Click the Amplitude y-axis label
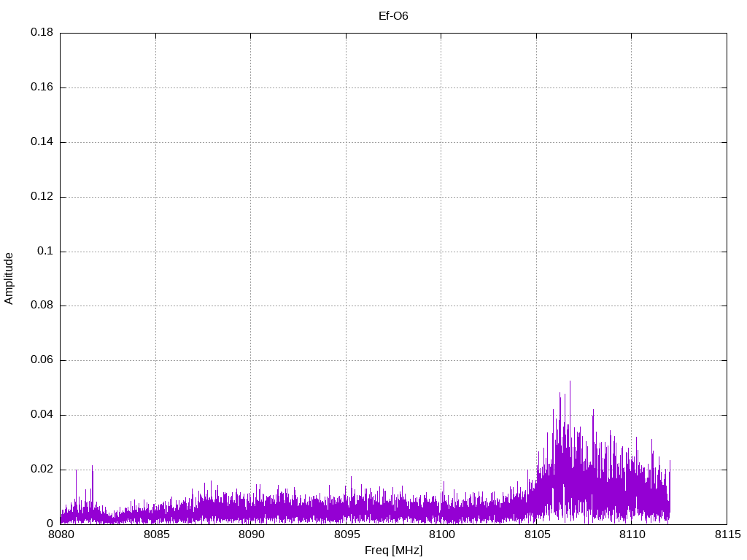 (x=9, y=278)
